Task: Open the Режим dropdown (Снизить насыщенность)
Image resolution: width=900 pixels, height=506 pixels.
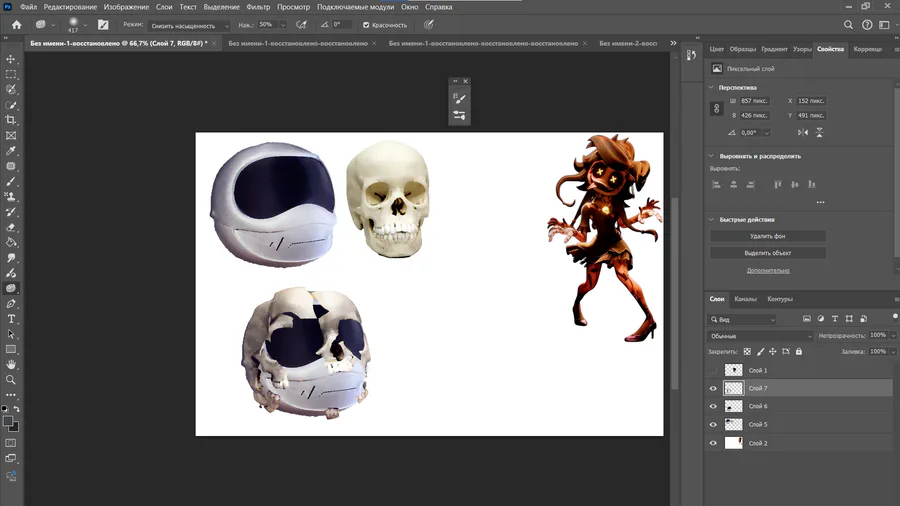Action: 190,24
